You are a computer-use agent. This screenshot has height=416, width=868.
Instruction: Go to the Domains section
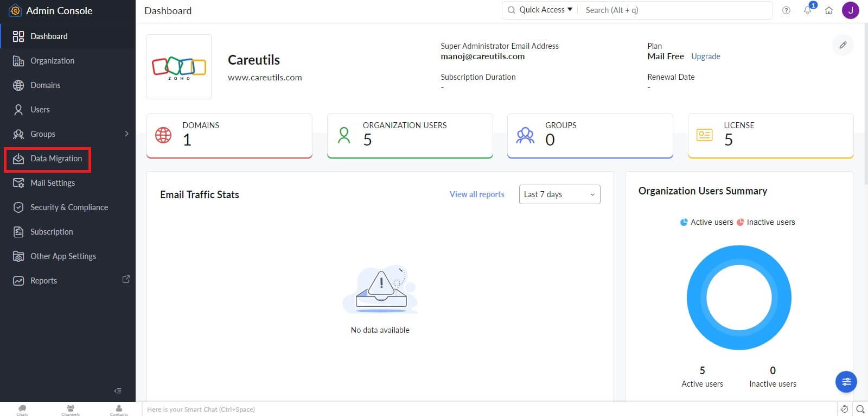pos(68,85)
